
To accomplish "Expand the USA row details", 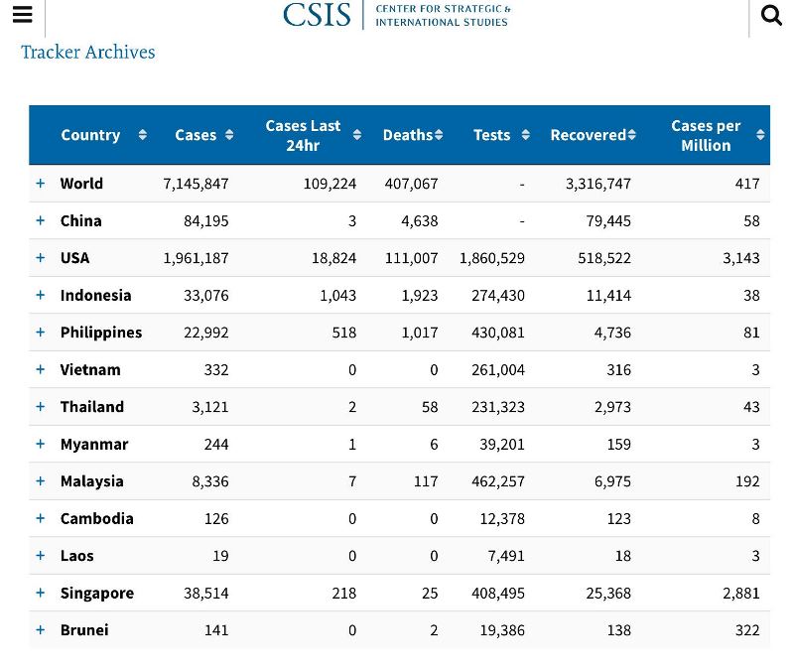I will (41, 258).
